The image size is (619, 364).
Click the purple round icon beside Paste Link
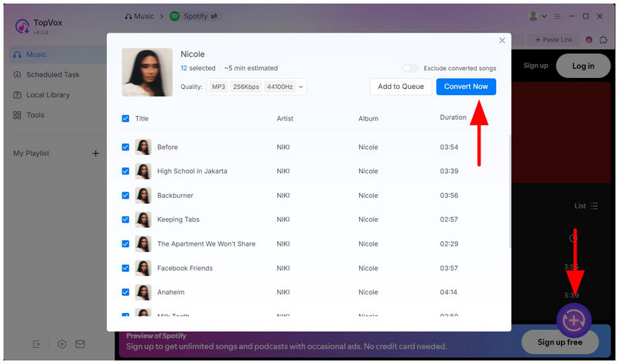[589, 39]
